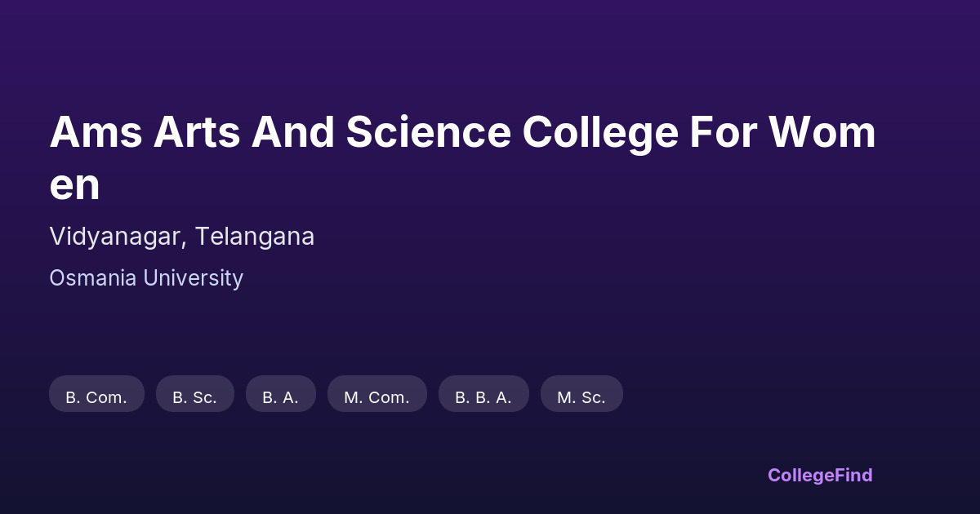Click the B. Com. course tag
Image resolution: width=980 pixels, height=514 pixels.
pyautogui.click(x=96, y=397)
